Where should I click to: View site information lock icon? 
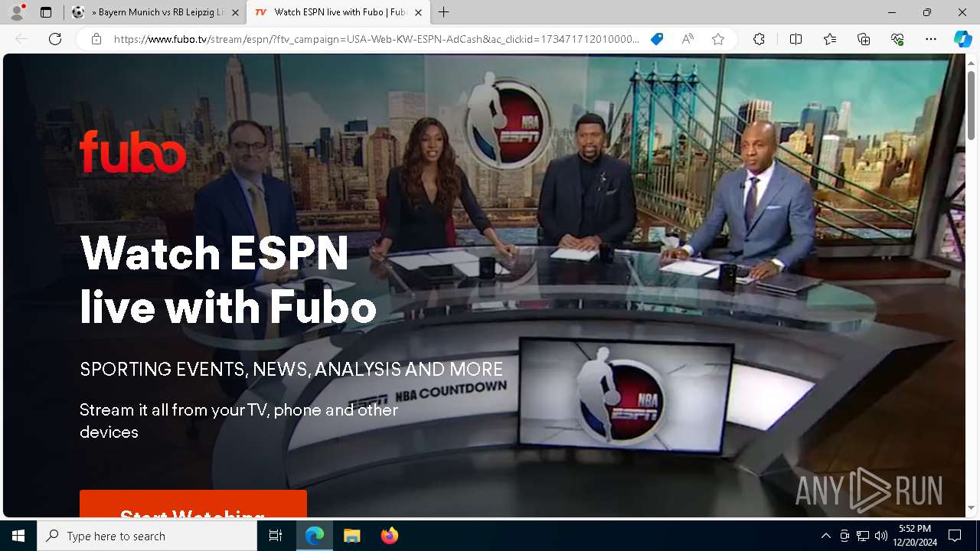(x=96, y=39)
